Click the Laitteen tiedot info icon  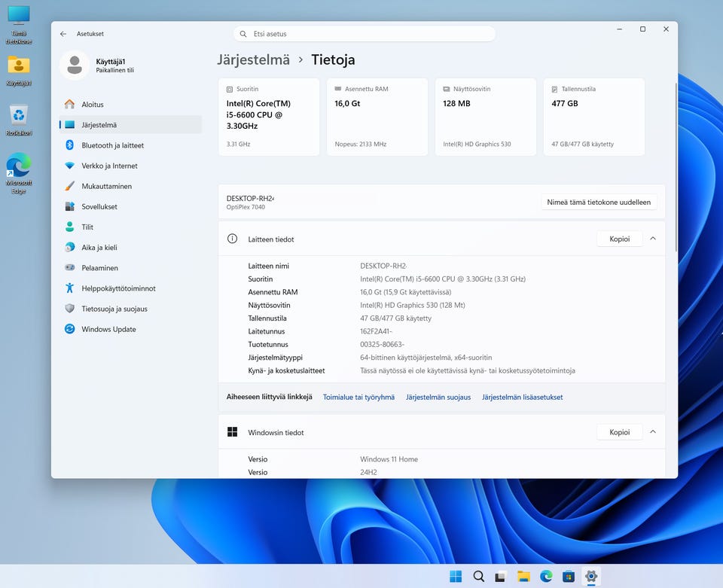click(233, 239)
